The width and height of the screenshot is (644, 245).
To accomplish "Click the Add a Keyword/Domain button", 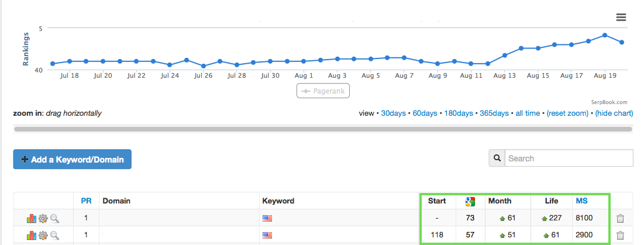I will tap(73, 159).
